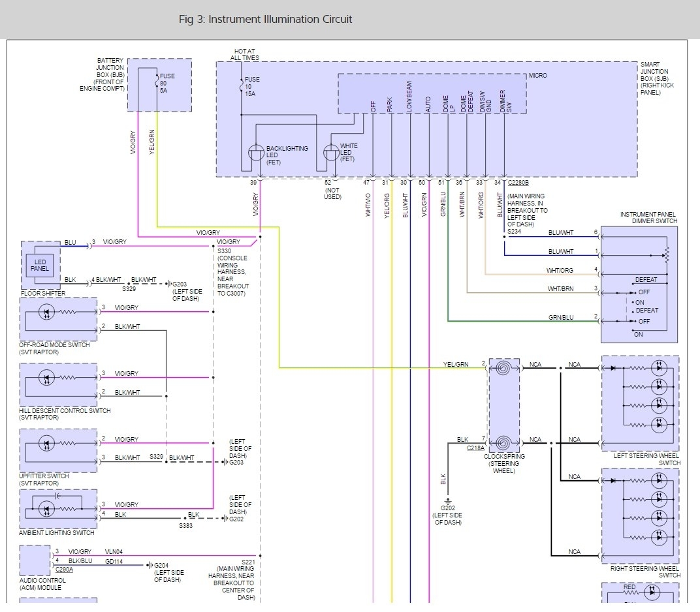Click the C2280B connector label

[x=518, y=183]
